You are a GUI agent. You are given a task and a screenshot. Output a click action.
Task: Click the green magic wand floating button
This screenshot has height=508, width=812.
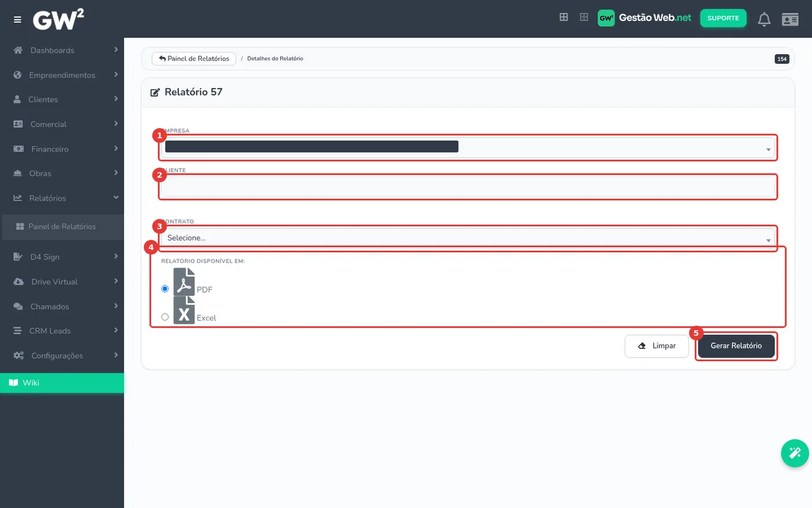coord(795,453)
